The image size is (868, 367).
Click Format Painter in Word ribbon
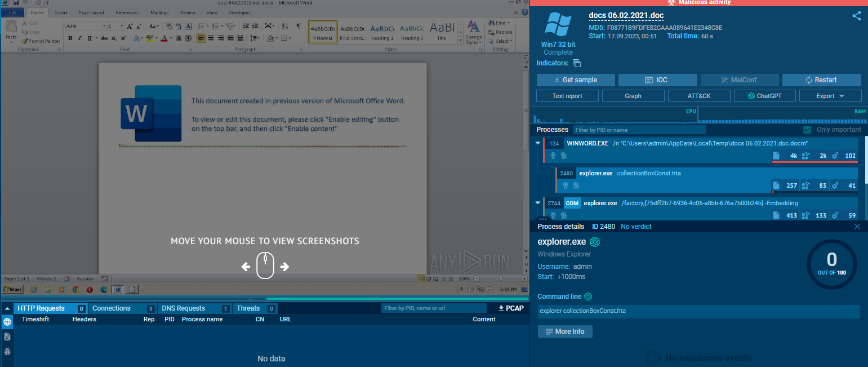pyautogui.click(x=41, y=41)
